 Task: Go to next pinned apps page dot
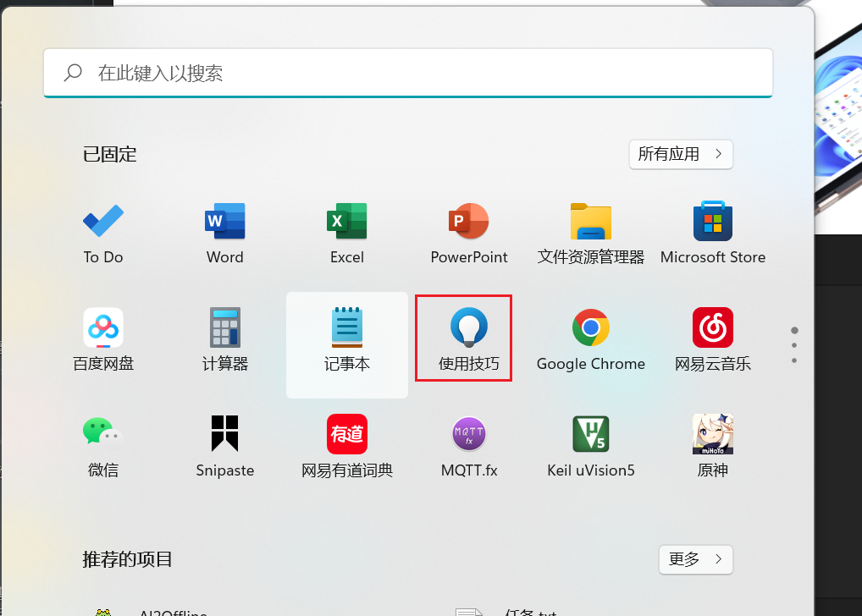pos(794,345)
